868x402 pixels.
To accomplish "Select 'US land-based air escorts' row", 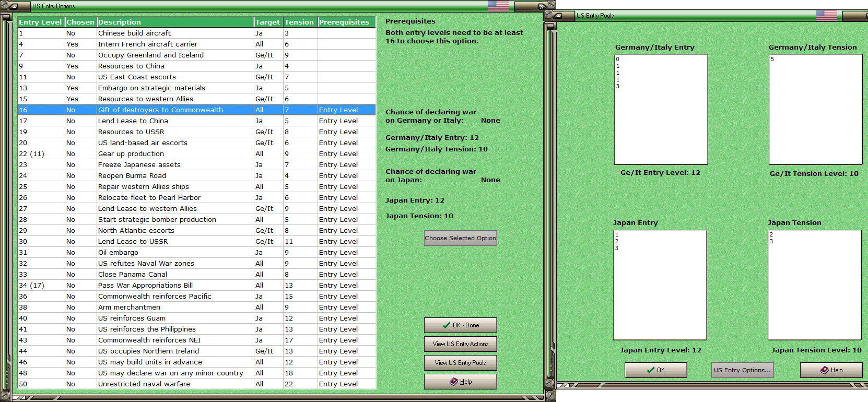I will [196, 143].
